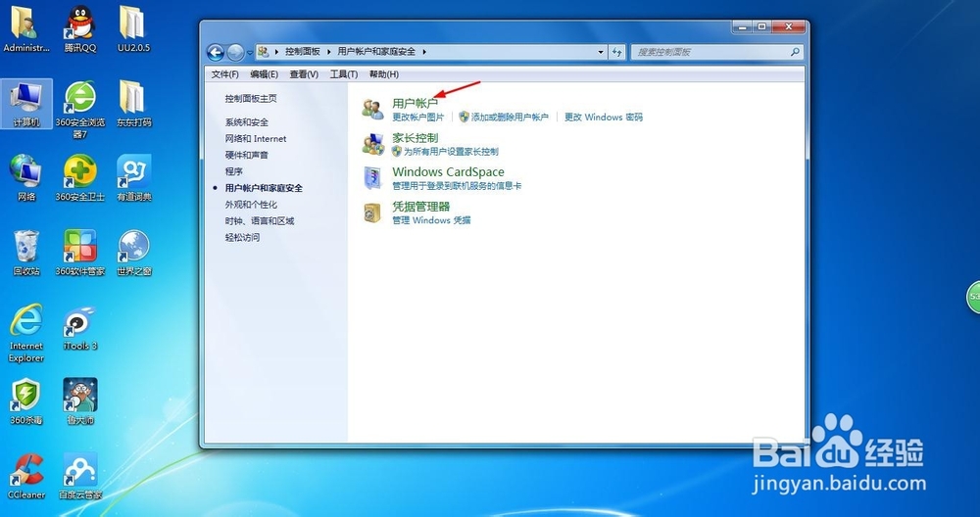The height and width of the screenshot is (517, 980).
Task: Open 为所有用户设置家长控制 link
Action: (451, 152)
